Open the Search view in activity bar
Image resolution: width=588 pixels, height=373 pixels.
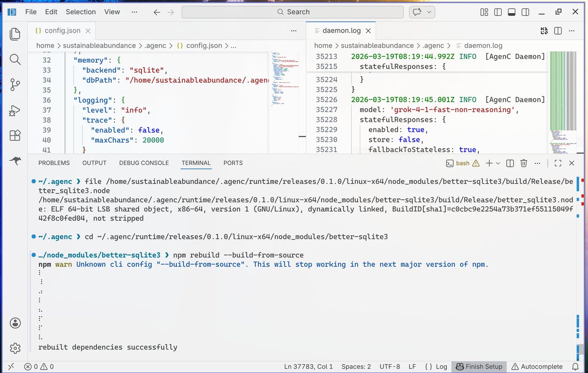tap(15, 59)
